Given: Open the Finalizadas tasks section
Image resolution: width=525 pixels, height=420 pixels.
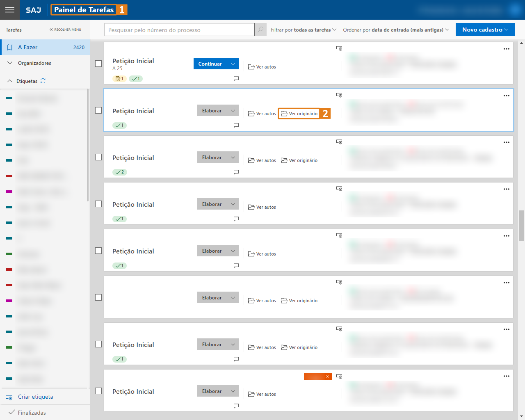Looking at the screenshot, I should [x=32, y=413].
